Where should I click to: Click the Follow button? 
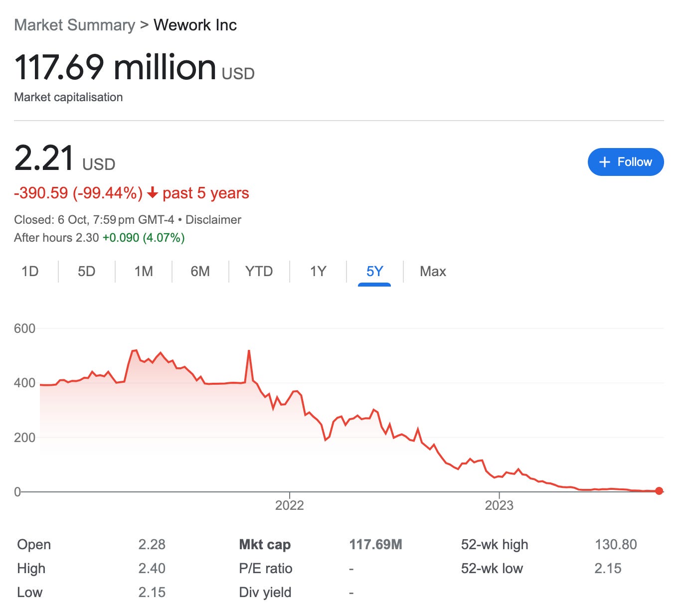click(x=626, y=162)
